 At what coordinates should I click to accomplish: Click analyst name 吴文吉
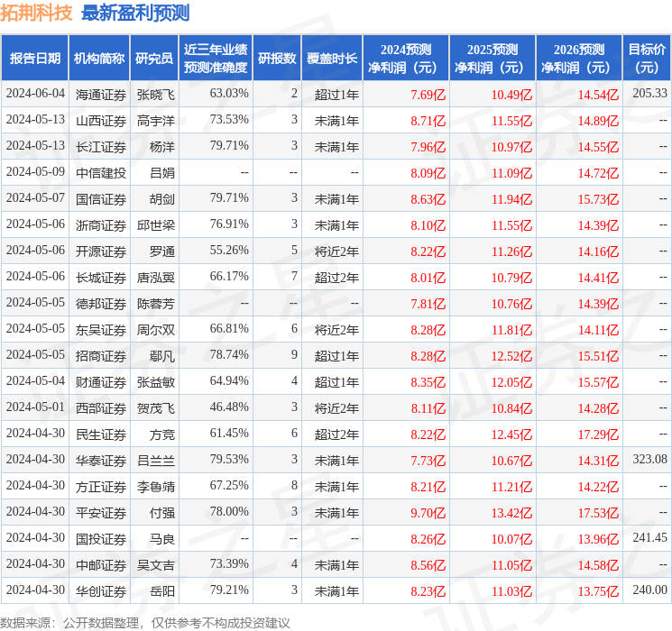point(155,565)
